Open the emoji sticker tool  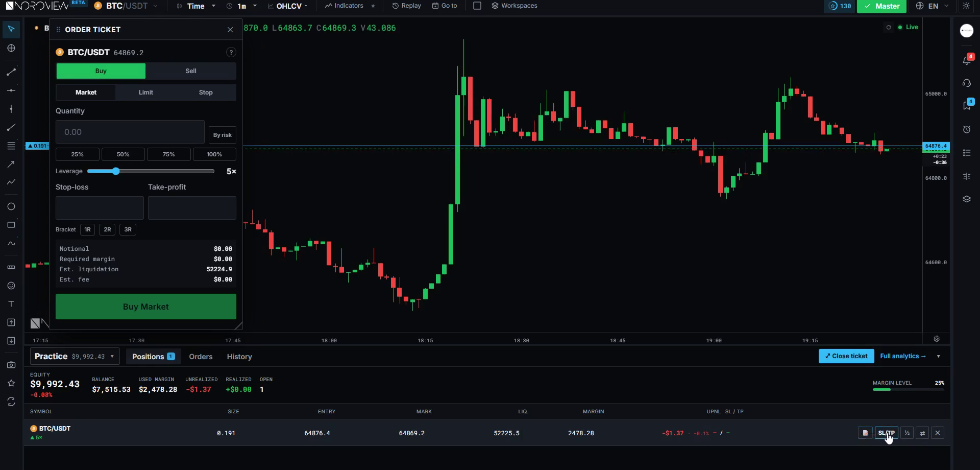tap(11, 286)
